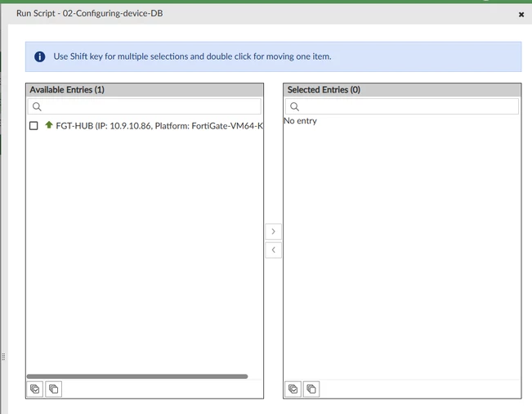Click the Selected Entries (0) header

click(402, 90)
